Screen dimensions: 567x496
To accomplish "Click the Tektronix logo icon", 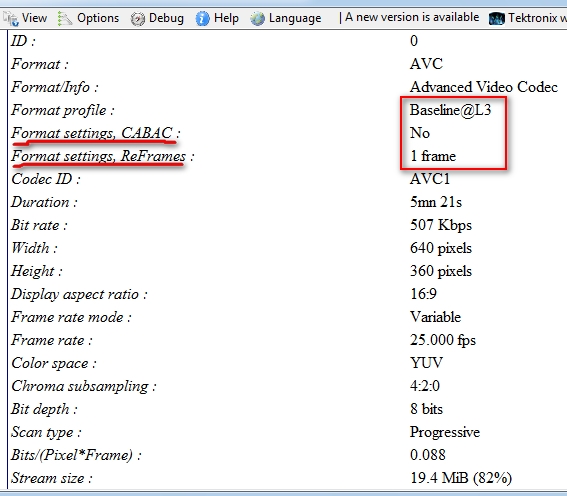I will pyautogui.click(x=496, y=18).
